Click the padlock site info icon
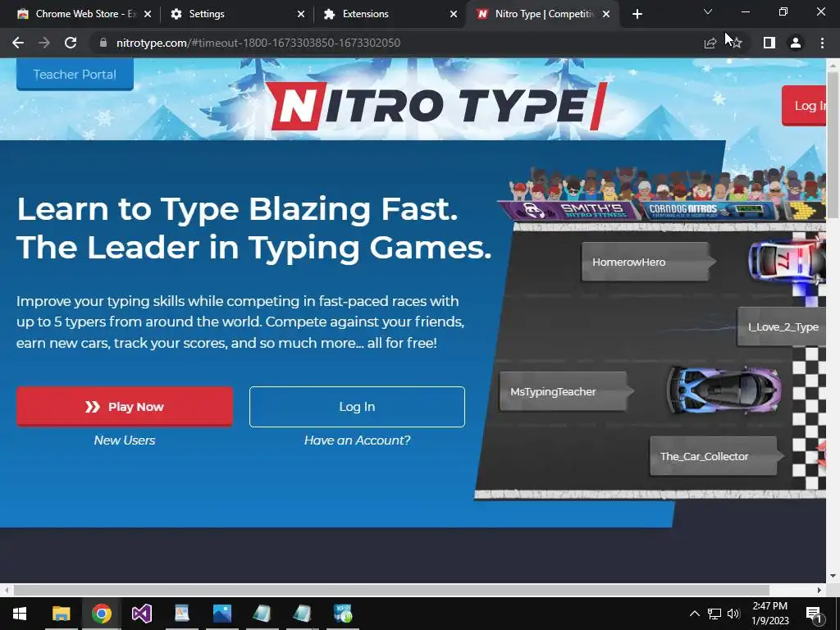The width and height of the screenshot is (840, 630). click(103, 43)
